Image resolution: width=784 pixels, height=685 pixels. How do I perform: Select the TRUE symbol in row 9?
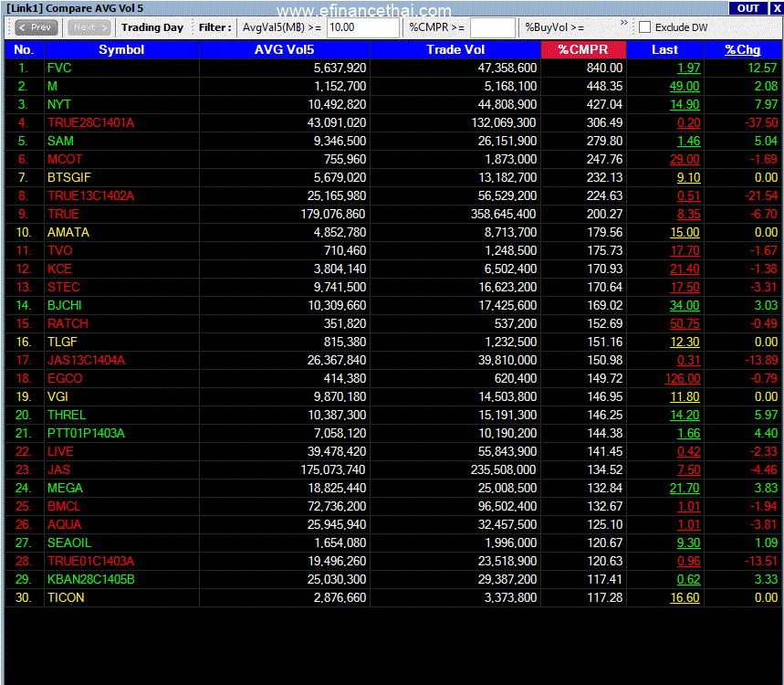(63, 214)
